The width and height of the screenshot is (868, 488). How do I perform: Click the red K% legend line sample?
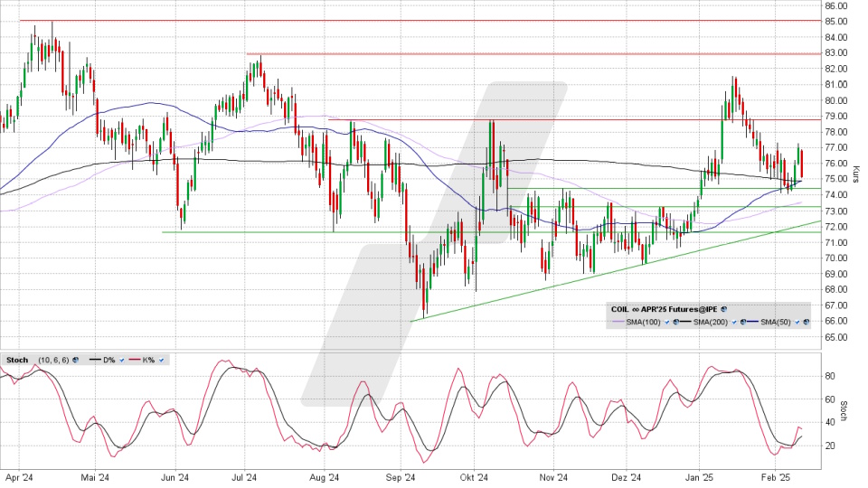pos(137,360)
